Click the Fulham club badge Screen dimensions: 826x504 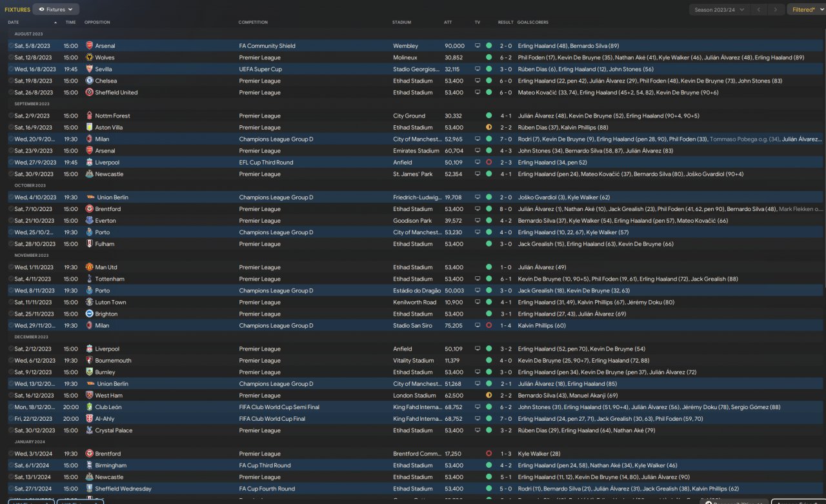[x=89, y=244]
